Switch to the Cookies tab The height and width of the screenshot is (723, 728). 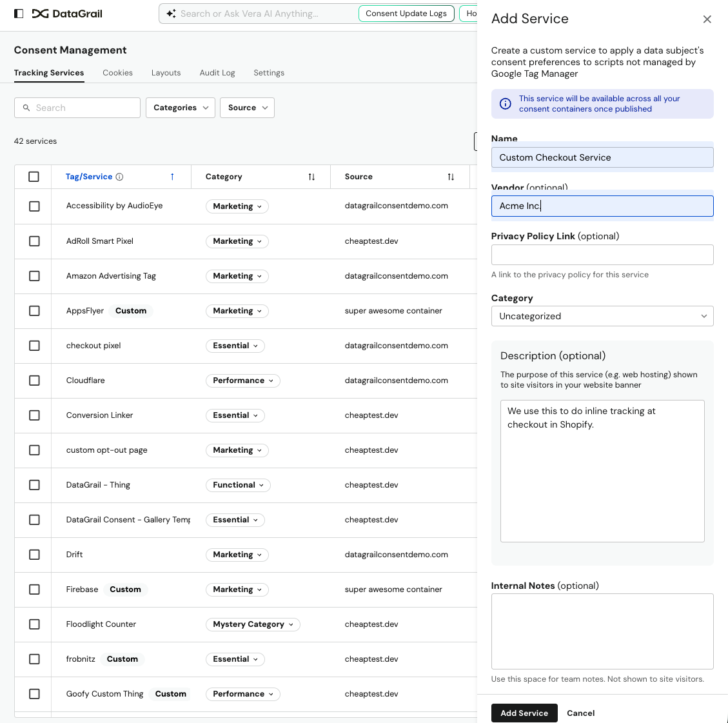(x=117, y=73)
